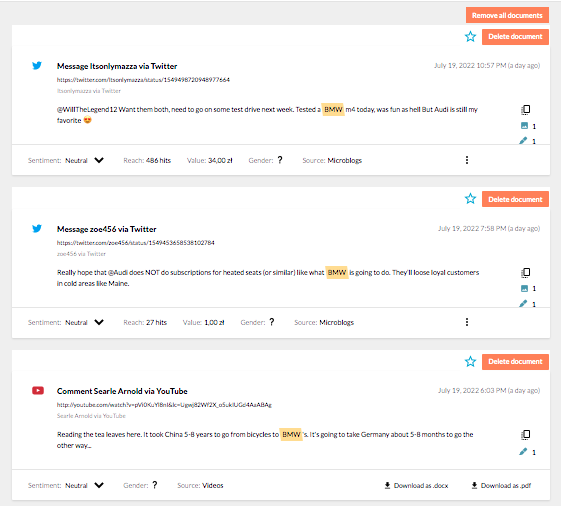Screen dimensions: 561x506
Task: Click highlighted BMW keyword in Itsonlymazza tweet
Action: point(333,110)
